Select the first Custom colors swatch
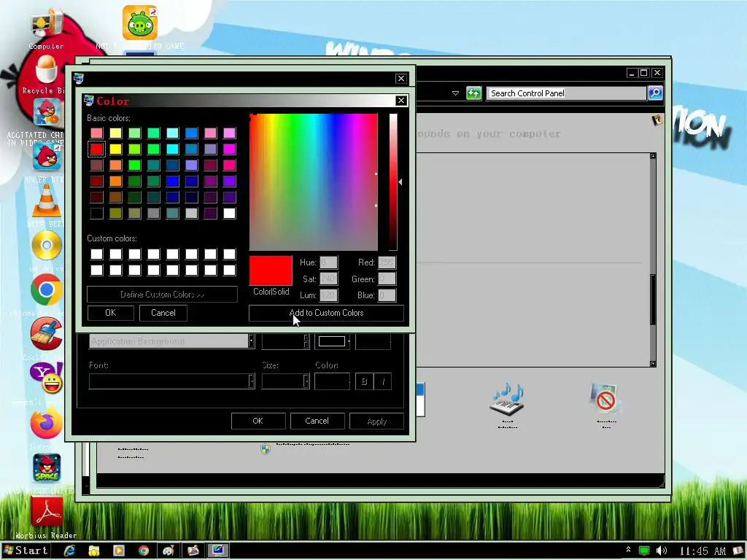The height and width of the screenshot is (560, 747). pos(96,254)
